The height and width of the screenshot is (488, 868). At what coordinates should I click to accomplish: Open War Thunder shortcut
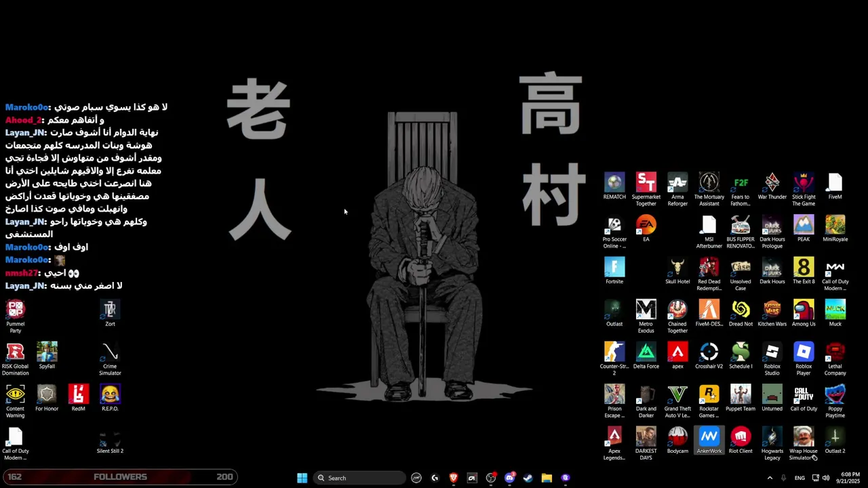(772, 186)
